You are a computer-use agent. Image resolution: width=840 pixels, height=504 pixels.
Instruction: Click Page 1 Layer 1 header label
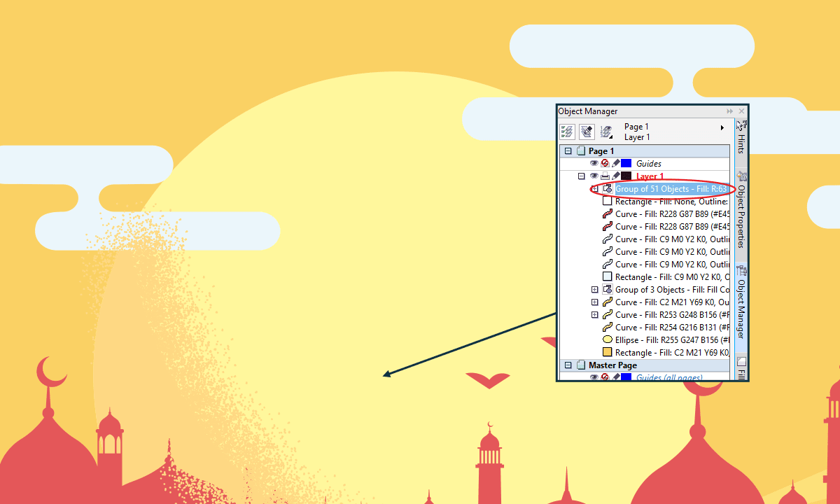[637, 132]
